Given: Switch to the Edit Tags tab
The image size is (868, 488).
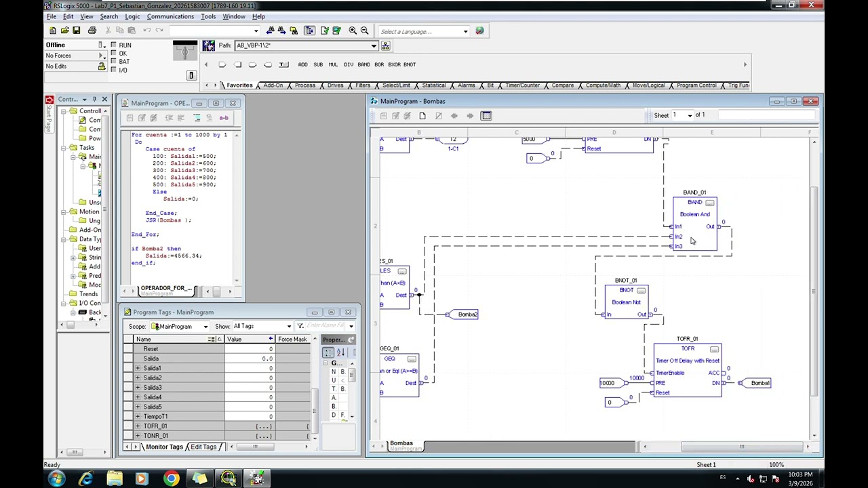Looking at the screenshot, I should [203, 447].
